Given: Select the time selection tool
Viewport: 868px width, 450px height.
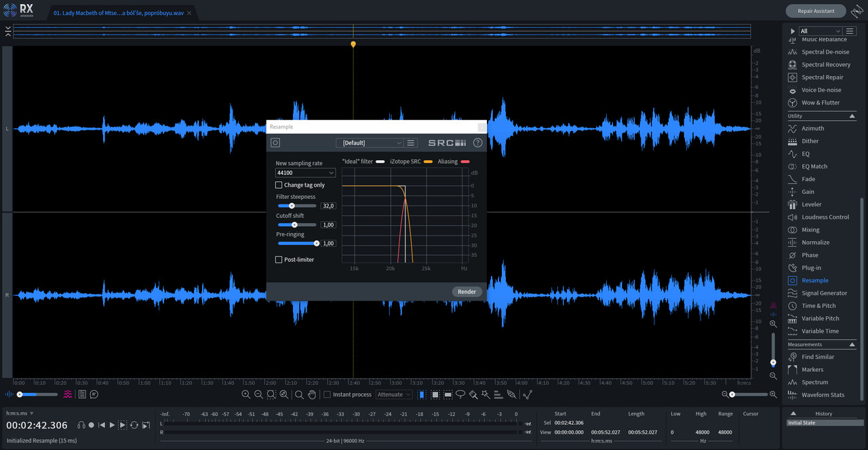Looking at the screenshot, I should pyautogui.click(x=422, y=394).
